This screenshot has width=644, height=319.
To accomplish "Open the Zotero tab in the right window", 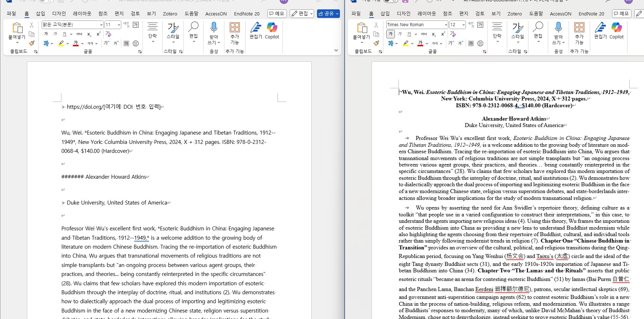I will [514, 14].
